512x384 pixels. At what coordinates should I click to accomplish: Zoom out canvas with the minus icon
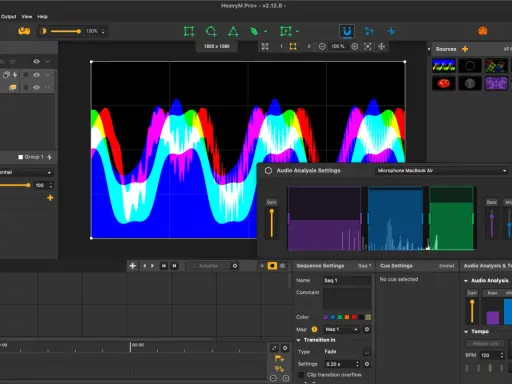click(x=322, y=46)
